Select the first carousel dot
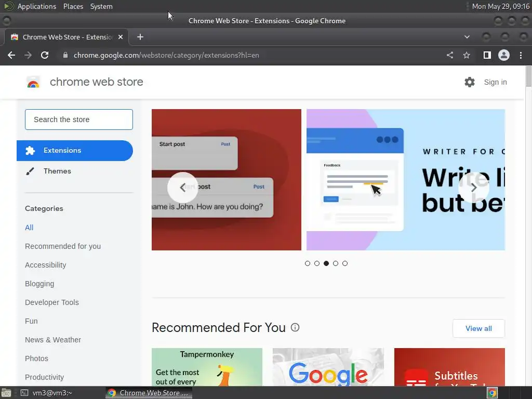Viewport: 532px width, 399px height. [308, 263]
